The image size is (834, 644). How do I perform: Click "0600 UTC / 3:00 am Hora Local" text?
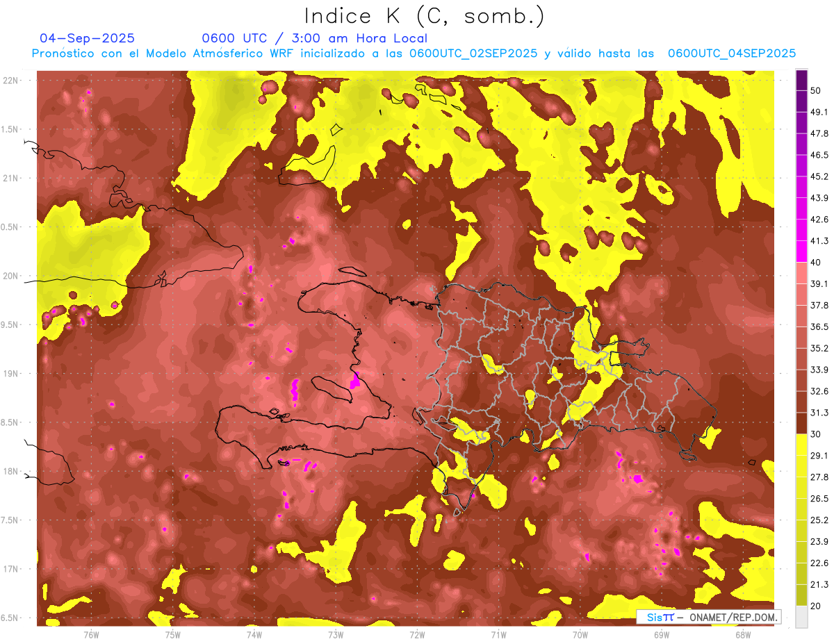(314, 38)
